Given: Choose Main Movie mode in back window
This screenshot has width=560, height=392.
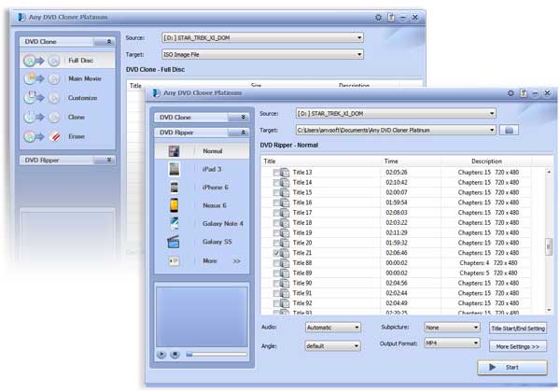Looking at the screenshot, I should point(67,78).
